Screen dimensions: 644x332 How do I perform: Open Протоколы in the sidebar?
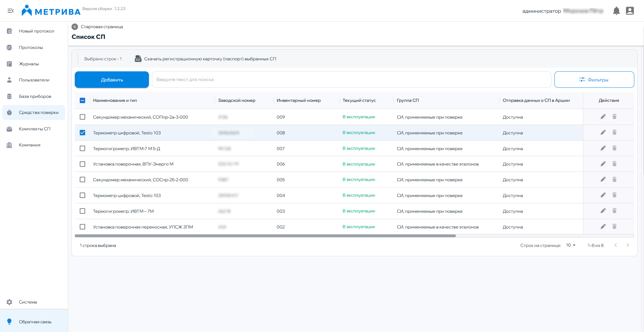coord(31,48)
